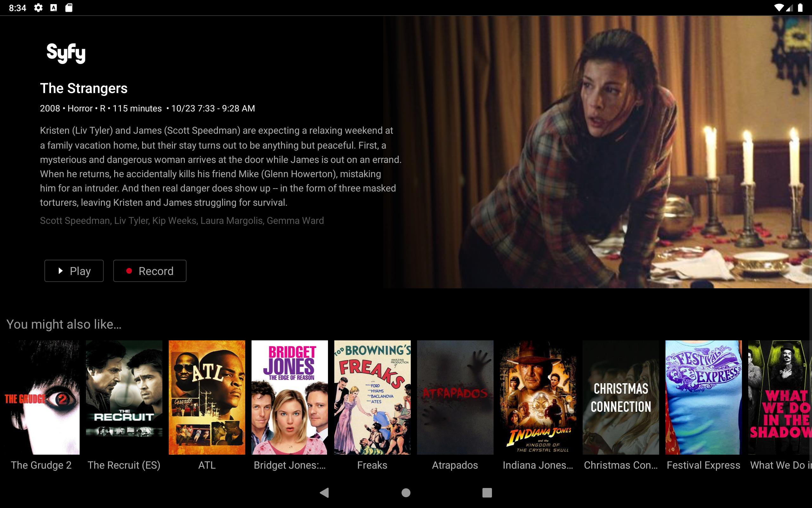
Task: Tap the Wi-Fi status icon
Action: (x=778, y=8)
